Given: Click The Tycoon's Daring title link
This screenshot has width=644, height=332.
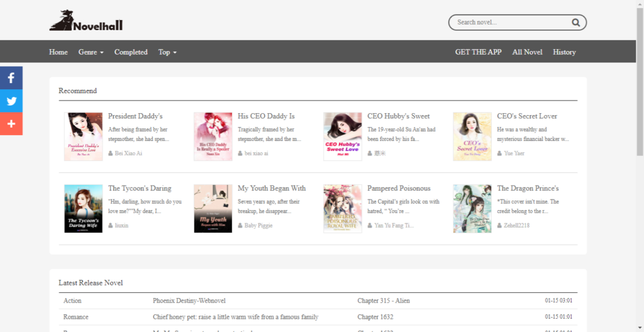Looking at the screenshot, I should pos(140,189).
